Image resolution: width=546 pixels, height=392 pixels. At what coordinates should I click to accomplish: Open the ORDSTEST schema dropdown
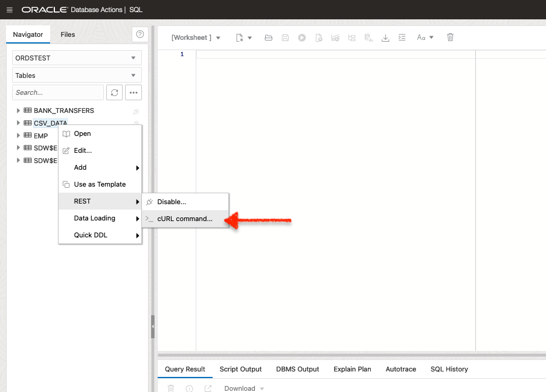(77, 58)
